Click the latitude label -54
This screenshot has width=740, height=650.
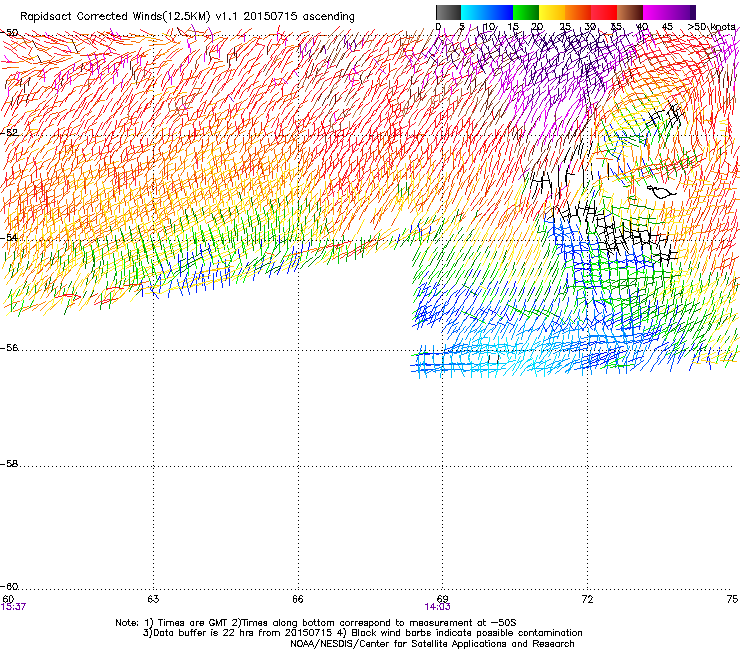click(9, 237)
